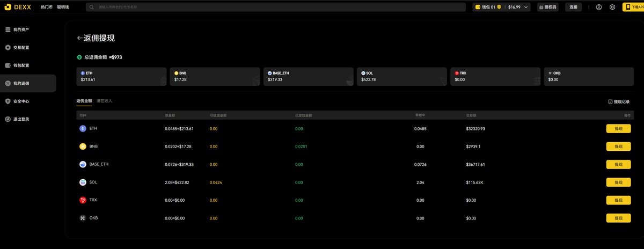Click 提现 button for TRX row
The image size is (644, 249).
coord(618,200)
